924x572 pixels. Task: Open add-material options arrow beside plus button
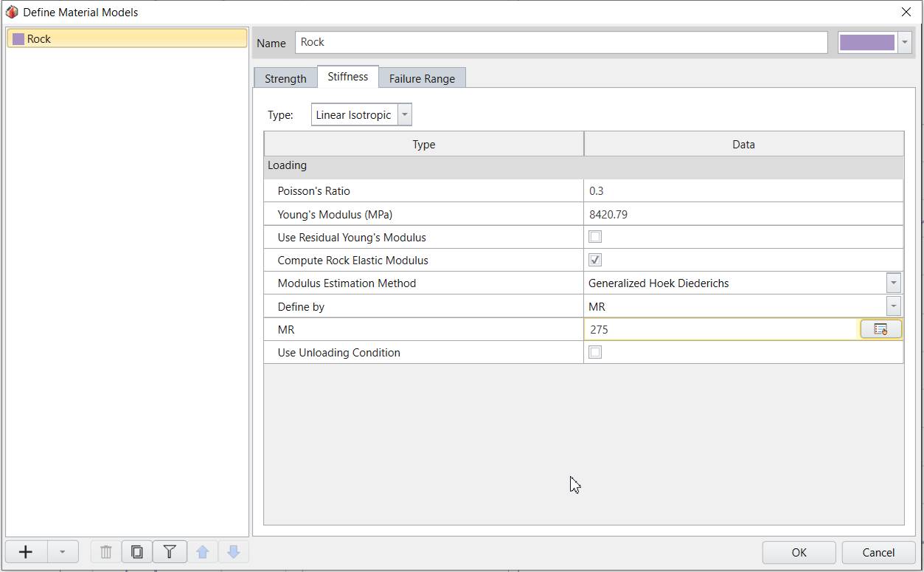(63, 551)
